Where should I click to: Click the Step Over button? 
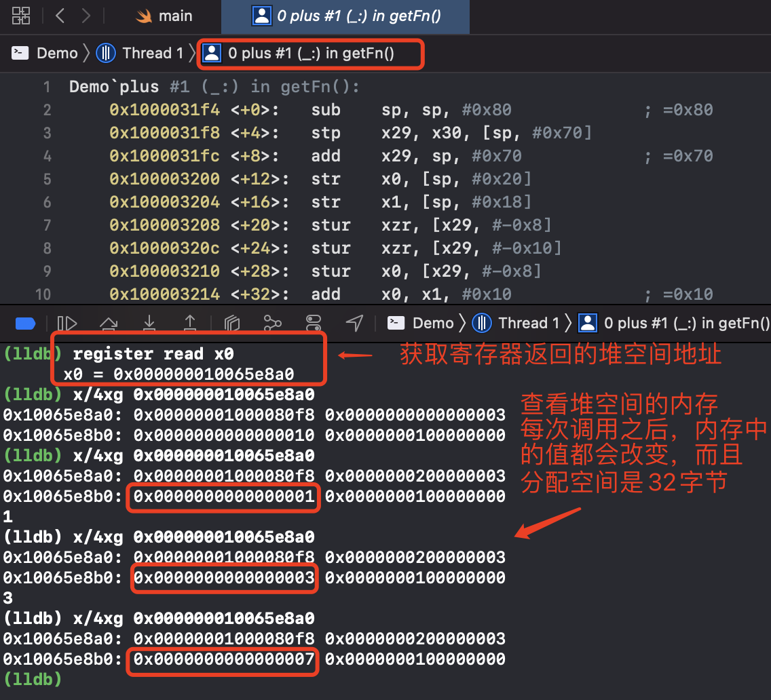click(109, 324)
